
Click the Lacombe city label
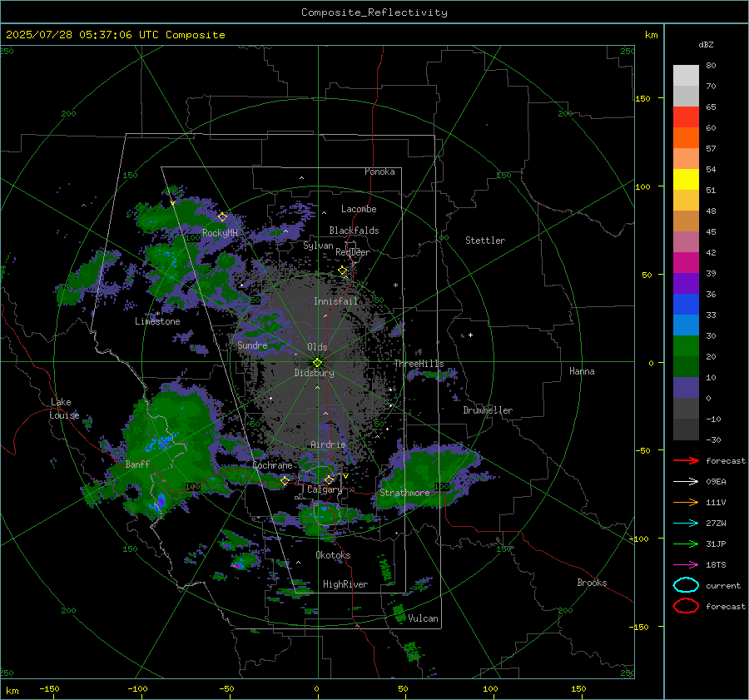[359, 209]
